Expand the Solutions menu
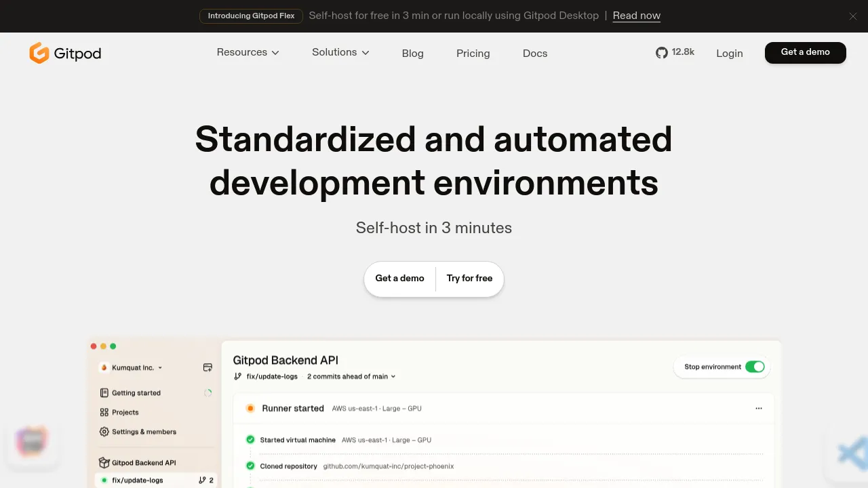Screen dimensions: 868x488 [340, 52]
